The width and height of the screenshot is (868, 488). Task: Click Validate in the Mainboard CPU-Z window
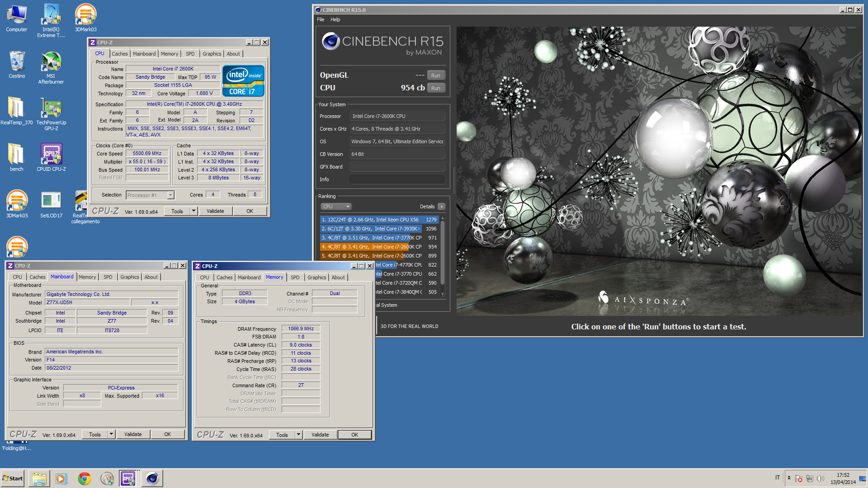133,434
